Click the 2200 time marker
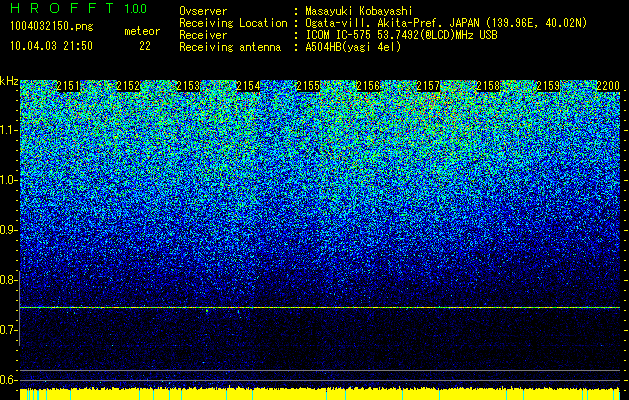The image size is (629, 400). click(608, 86)
